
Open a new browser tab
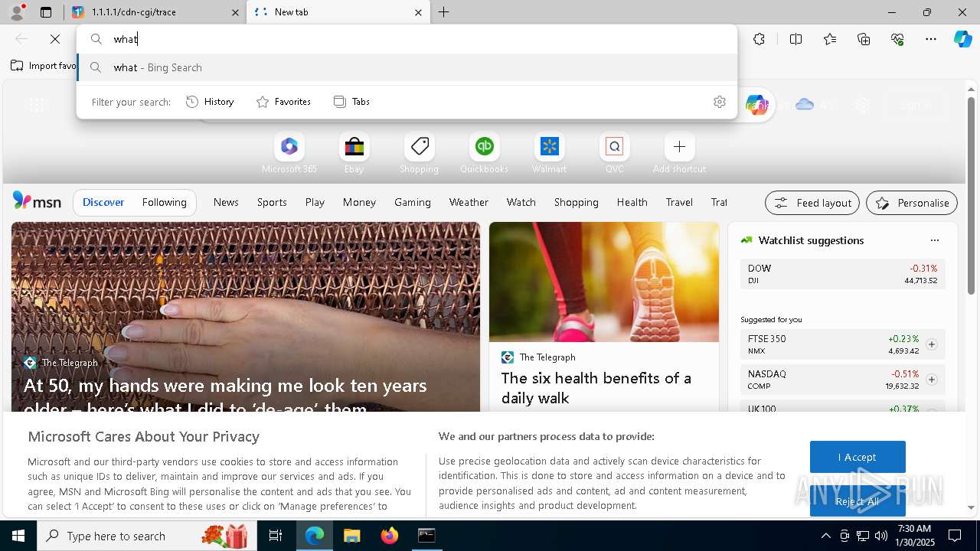coord(444,12)
